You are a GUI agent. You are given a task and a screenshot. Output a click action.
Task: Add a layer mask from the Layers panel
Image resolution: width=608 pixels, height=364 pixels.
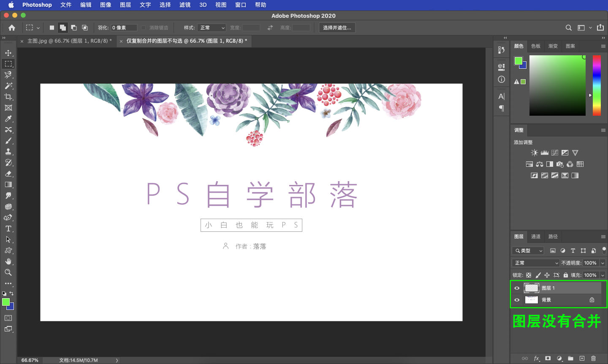coord(548,358)
